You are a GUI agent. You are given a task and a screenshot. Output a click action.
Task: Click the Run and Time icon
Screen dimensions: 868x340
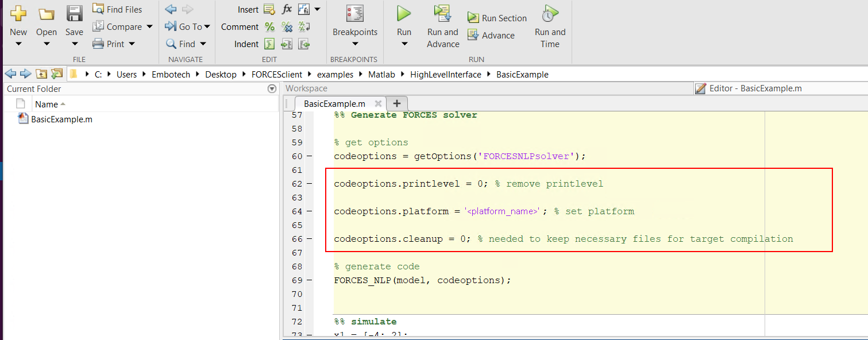point(550,14)
